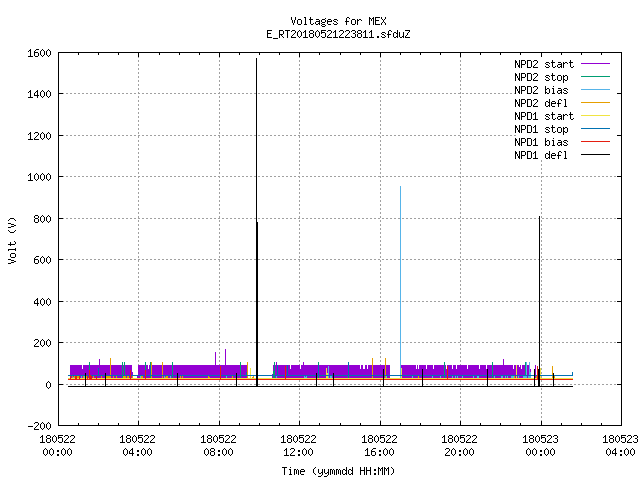Click the 1600 y-axis tick label

39,53
